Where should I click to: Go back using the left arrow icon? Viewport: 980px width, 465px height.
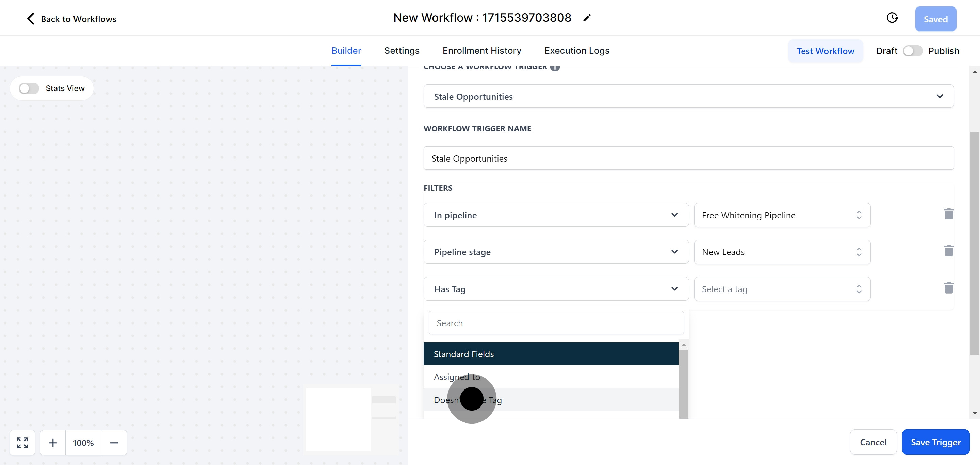click(x=31, y=19)
